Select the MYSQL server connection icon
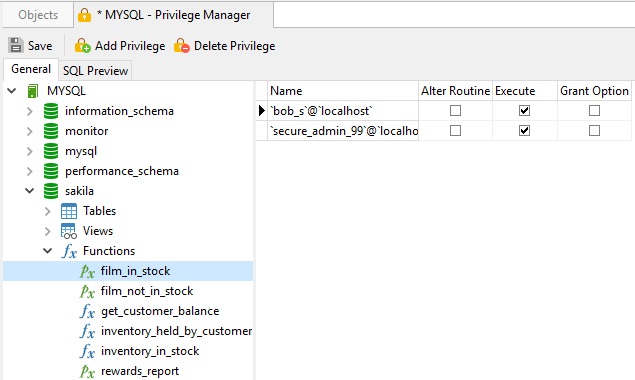 (33, 91)
